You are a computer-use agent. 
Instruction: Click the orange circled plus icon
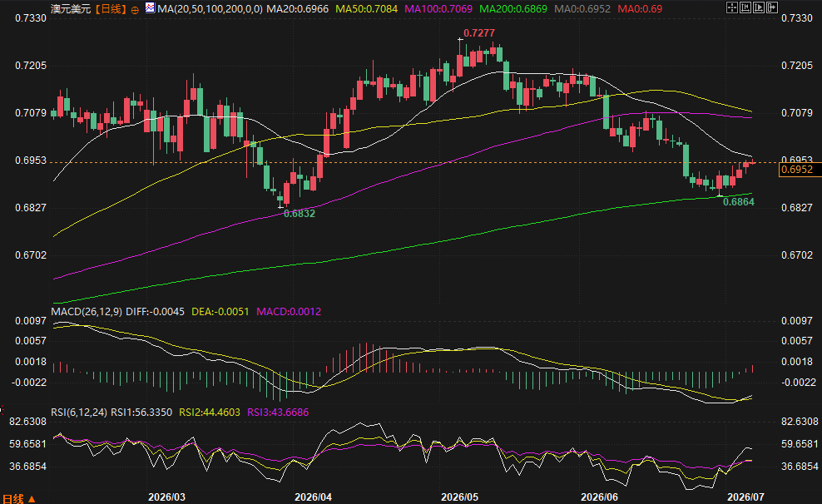(136, 10)
